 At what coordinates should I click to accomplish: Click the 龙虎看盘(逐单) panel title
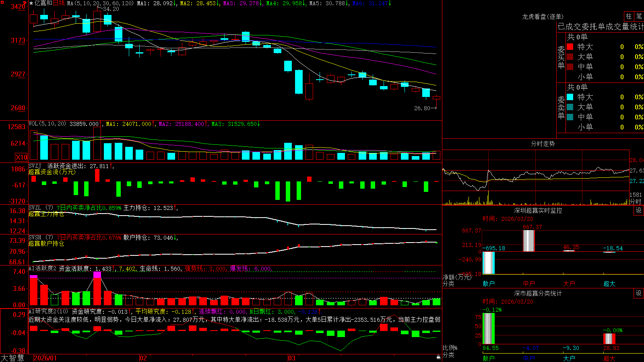click(543, 16)
